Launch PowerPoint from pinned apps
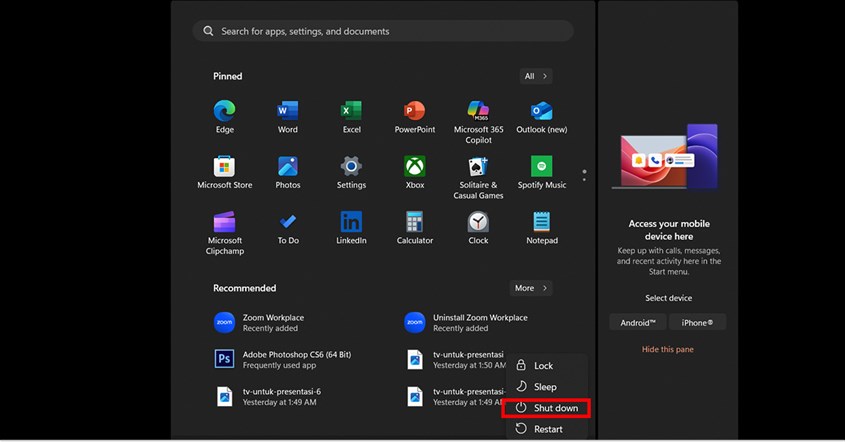 click(x=414, y=117)
